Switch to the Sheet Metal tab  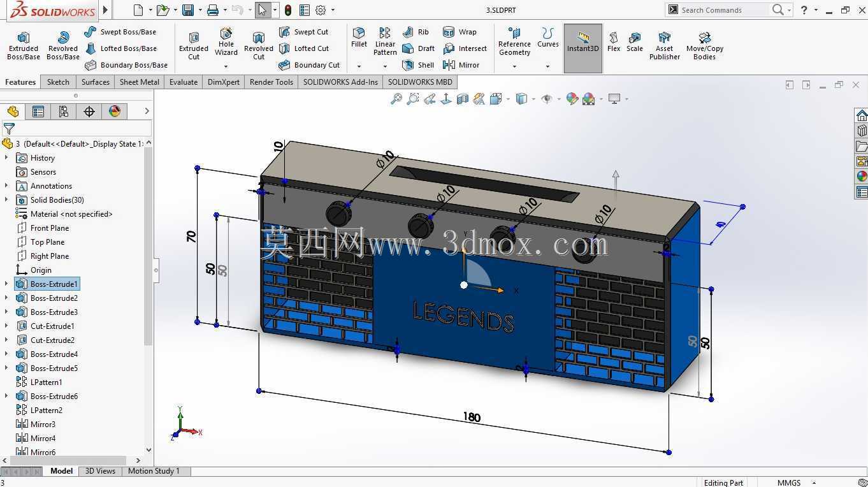click(x=140, y=82)
